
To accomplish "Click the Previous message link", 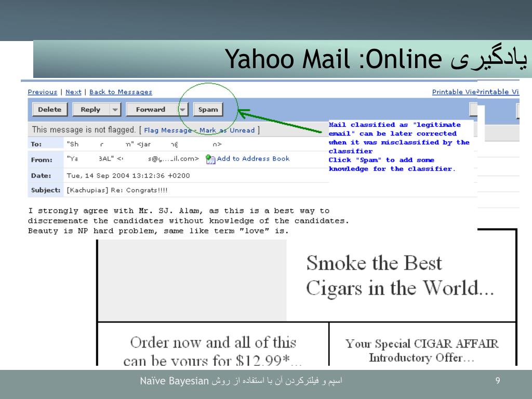I will click(43, 92).
